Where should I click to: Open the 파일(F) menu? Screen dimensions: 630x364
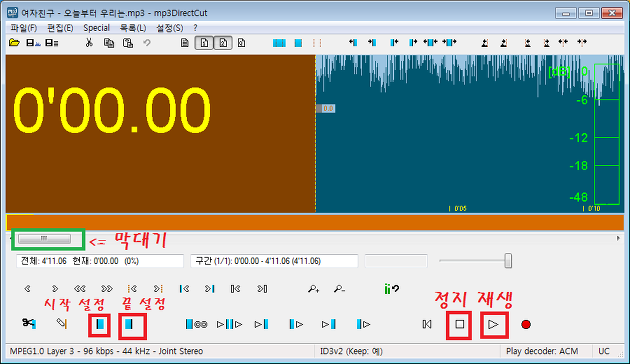click(24, 28)
